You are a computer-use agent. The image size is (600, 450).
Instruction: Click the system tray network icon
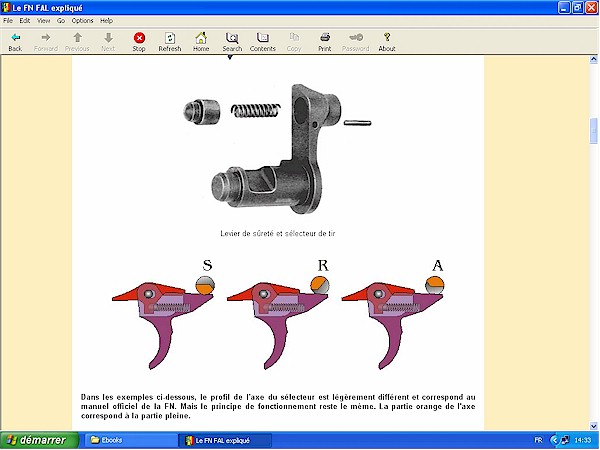point(565,440)
